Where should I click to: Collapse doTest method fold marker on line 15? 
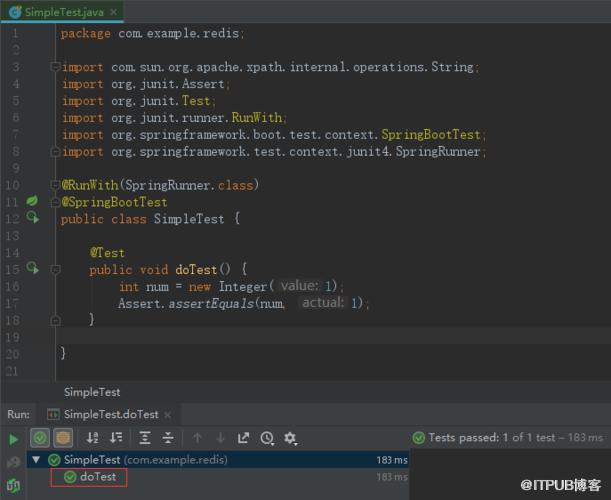point(55,269)
